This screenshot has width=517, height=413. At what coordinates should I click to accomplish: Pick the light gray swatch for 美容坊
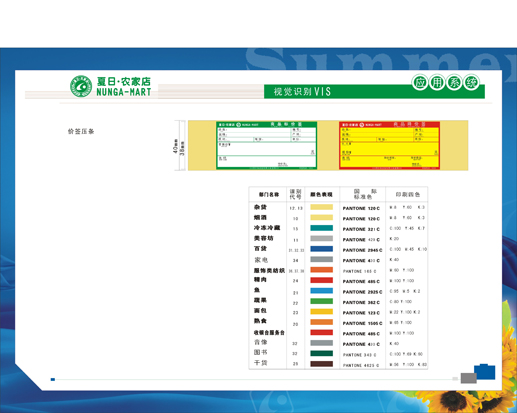[322, 238]
